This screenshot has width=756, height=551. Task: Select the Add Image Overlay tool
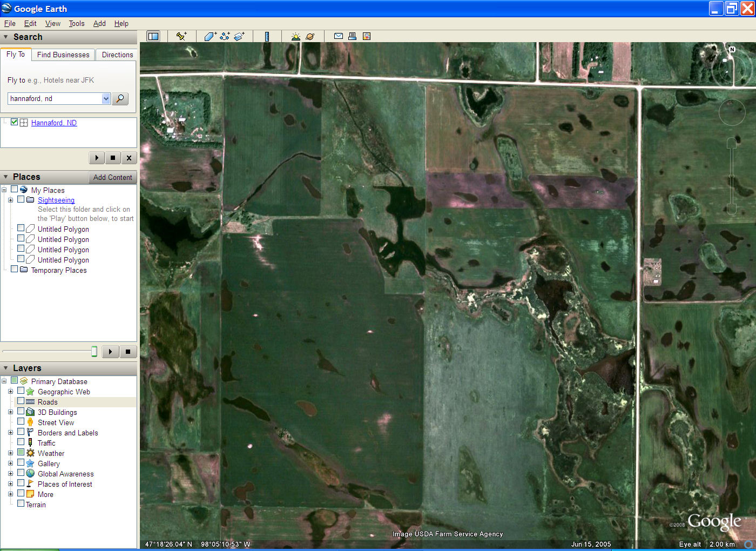click(x=239, y=36)
